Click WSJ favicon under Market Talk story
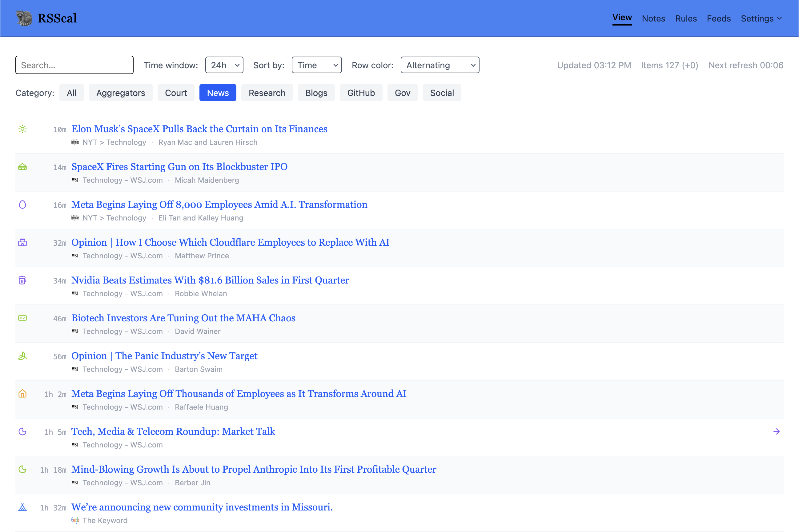This screenshot has height=532, width=799. [x=75, y=445]
